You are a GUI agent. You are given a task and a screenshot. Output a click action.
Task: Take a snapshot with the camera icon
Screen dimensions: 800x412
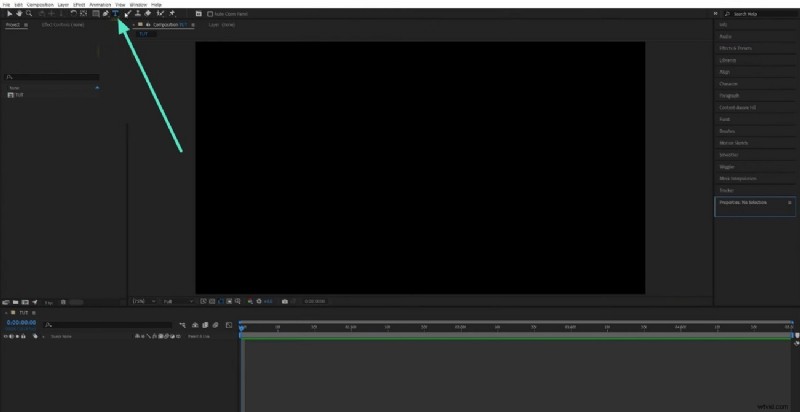click(285, 301)
